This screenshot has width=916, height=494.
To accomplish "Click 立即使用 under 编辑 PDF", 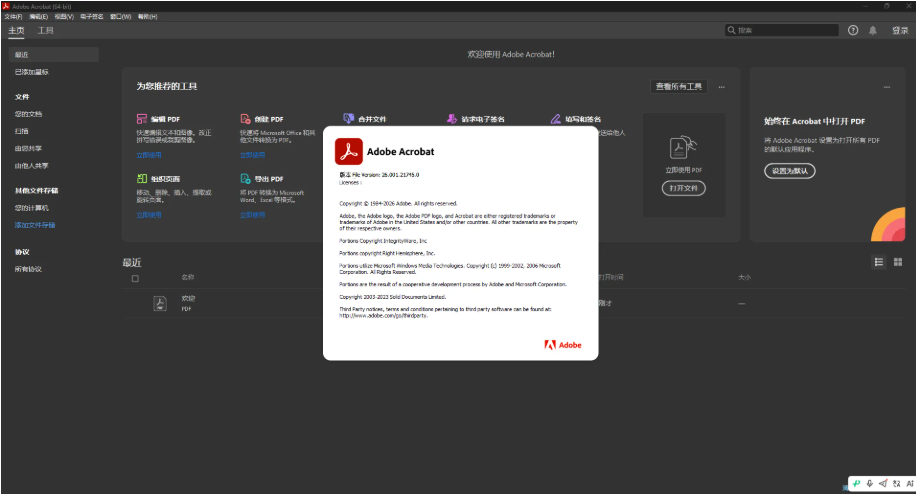I will 149,155.
